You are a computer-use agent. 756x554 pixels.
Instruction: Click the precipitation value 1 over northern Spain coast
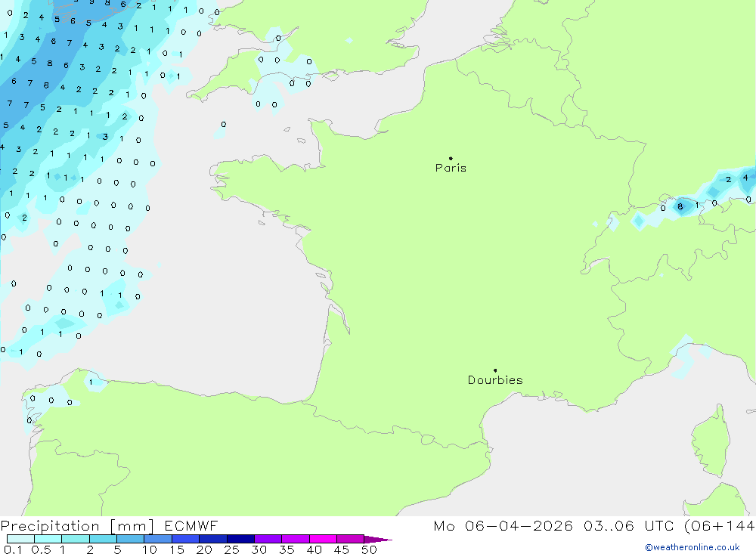(x=91, y=382)
